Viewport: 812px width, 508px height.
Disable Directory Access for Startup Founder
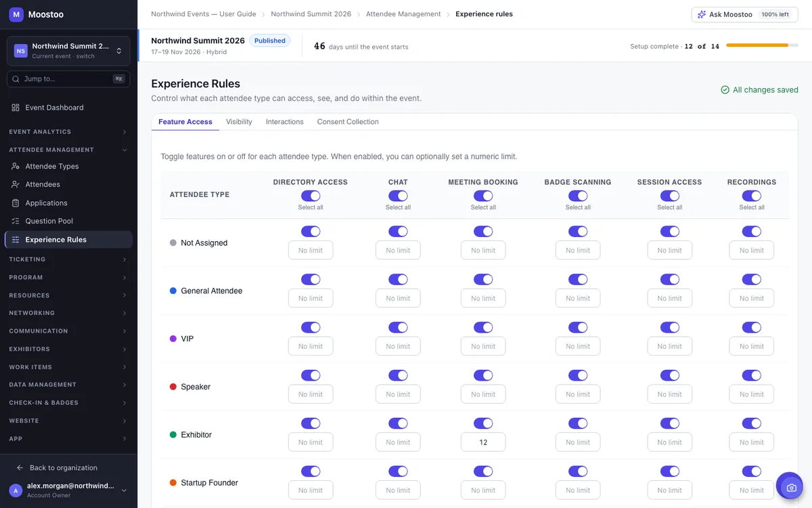tap(311, 471)
